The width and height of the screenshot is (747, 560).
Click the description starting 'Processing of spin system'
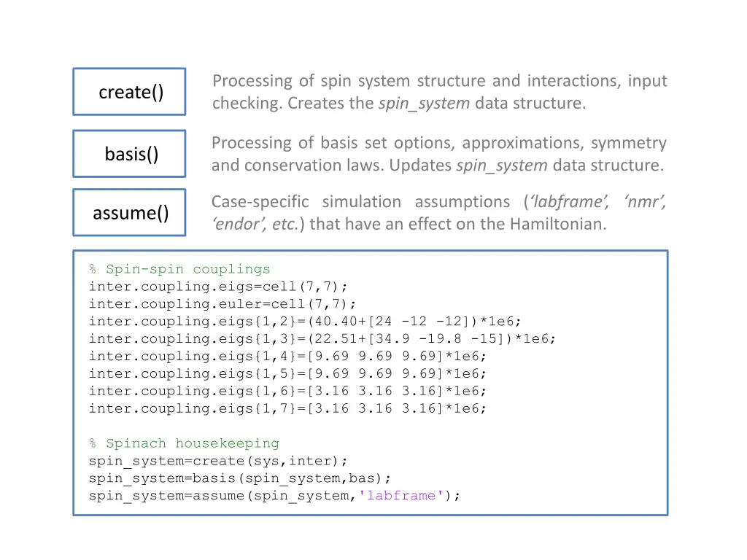(440, 92)
